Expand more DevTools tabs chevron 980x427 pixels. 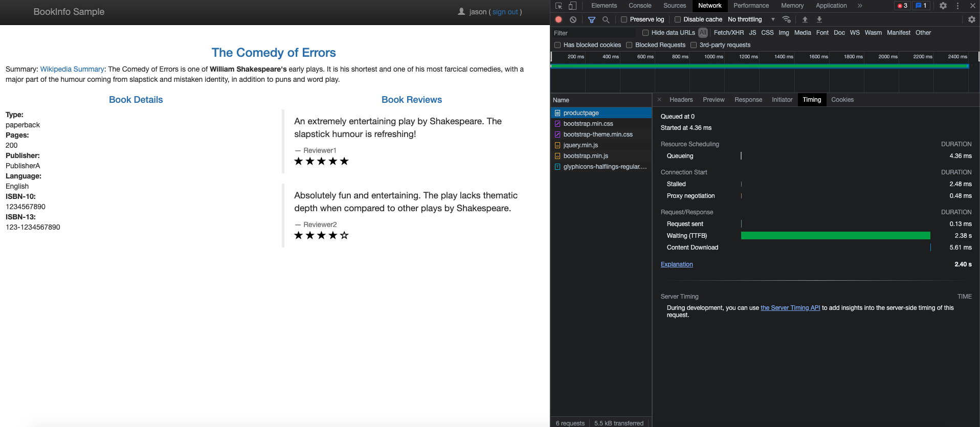pyautogui.click(x=860, y=6)
